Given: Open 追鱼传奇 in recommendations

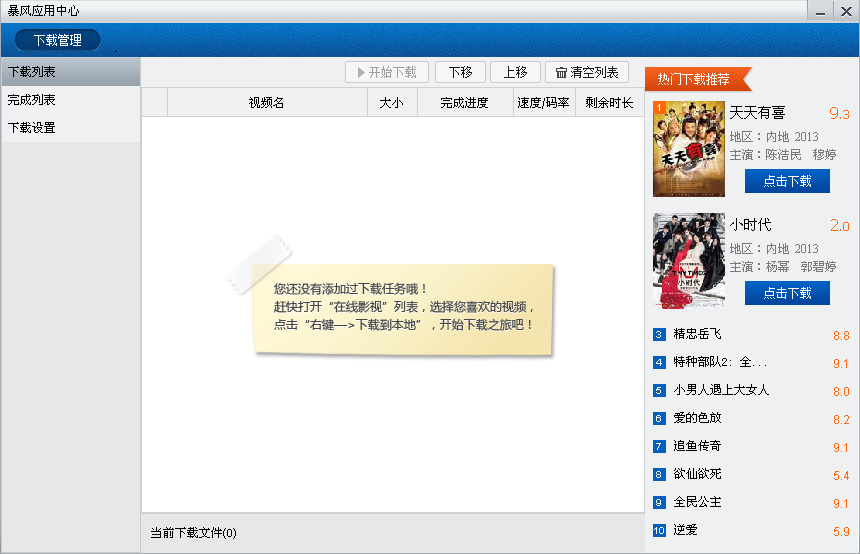Looking at the screenshot, I should coord(697,446).
